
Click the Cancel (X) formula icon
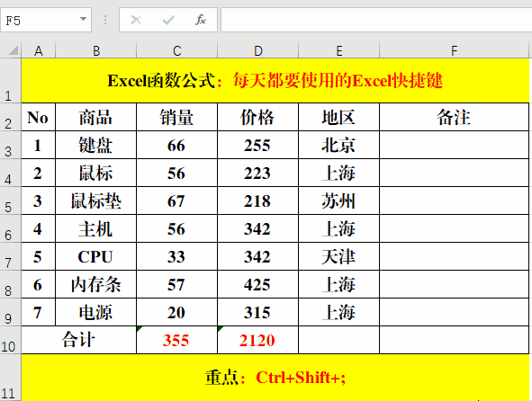point(136,20)
